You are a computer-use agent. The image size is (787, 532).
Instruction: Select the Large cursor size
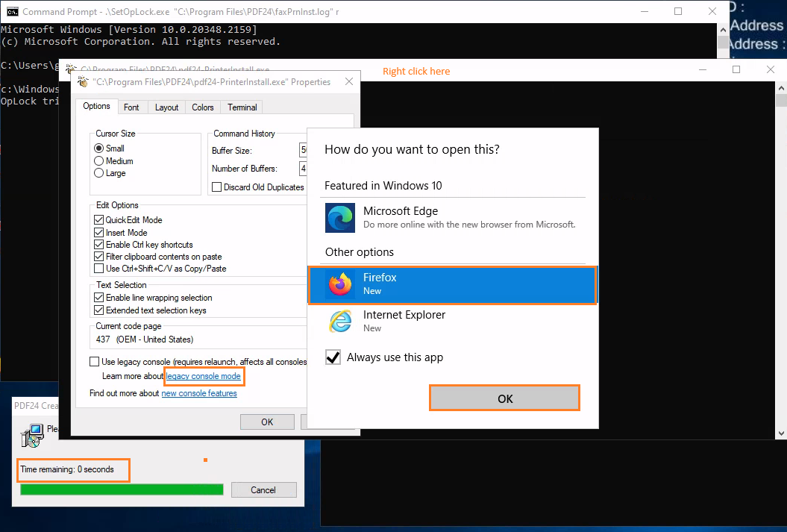[99, 173]
